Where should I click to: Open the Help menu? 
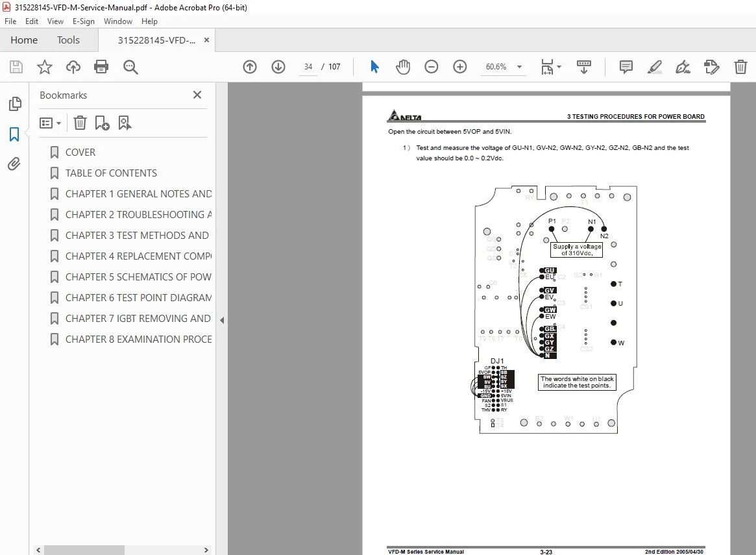coord(149,21)
